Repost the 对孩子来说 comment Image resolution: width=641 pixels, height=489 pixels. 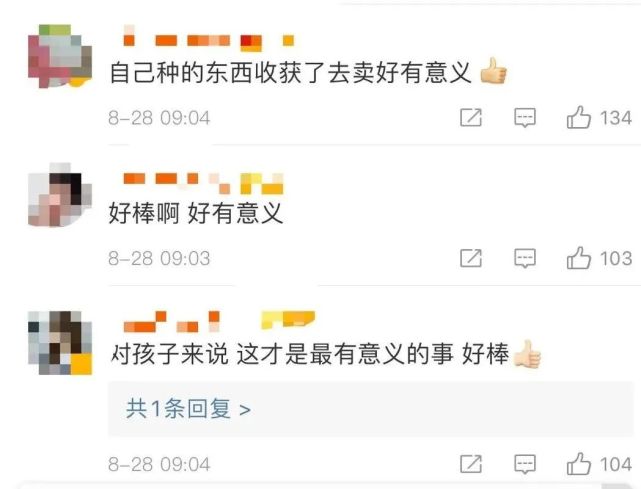point(471,464)
